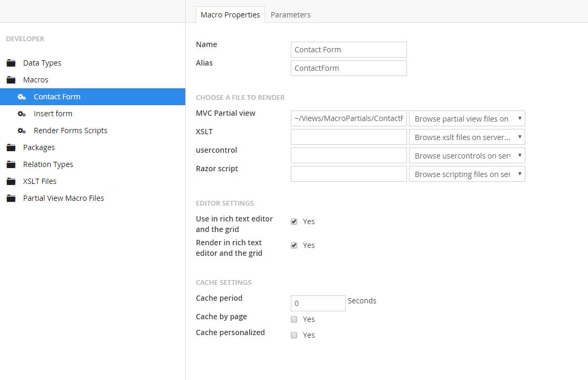Click the Macros folder icon
Image resolution: width=588 pixels, height=380 pixels.
pyautogui.click(x=11, y=80)
